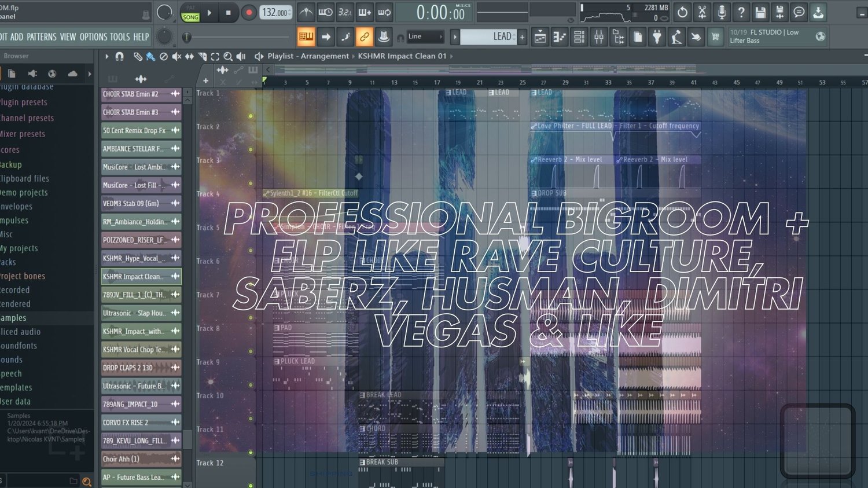Select KSHMR Impact Clean clip in picker
Image resolution: width=868 pixels, height=488 pixels.
(x=141, y=277)
